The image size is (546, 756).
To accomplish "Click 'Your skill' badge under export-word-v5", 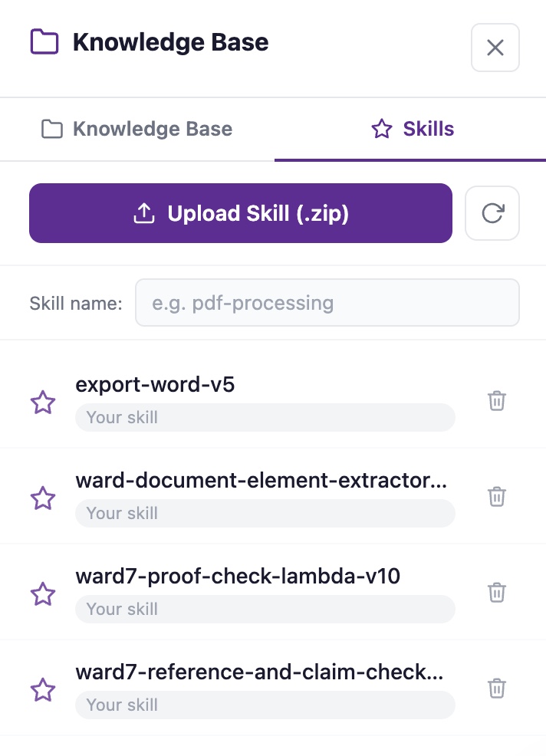I will click(x=265, y=418).
